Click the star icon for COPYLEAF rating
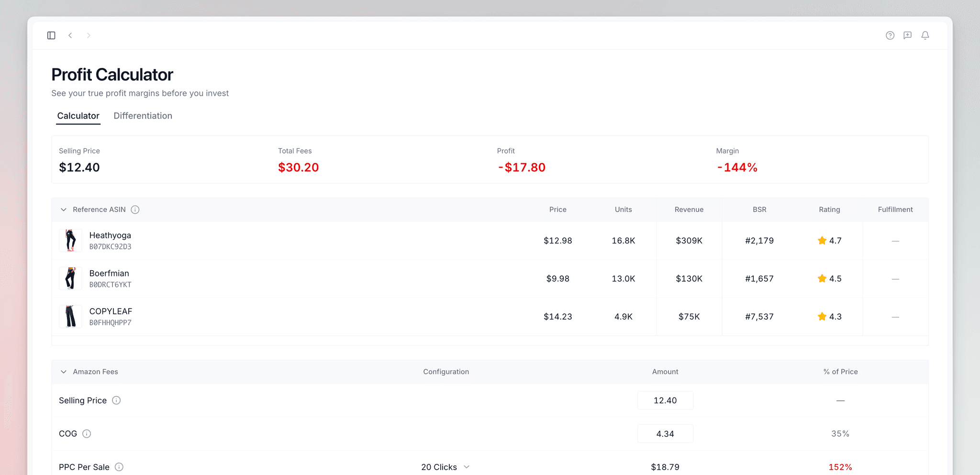Image resolution: width=980 pixels, height=475 pixels. 822,317
